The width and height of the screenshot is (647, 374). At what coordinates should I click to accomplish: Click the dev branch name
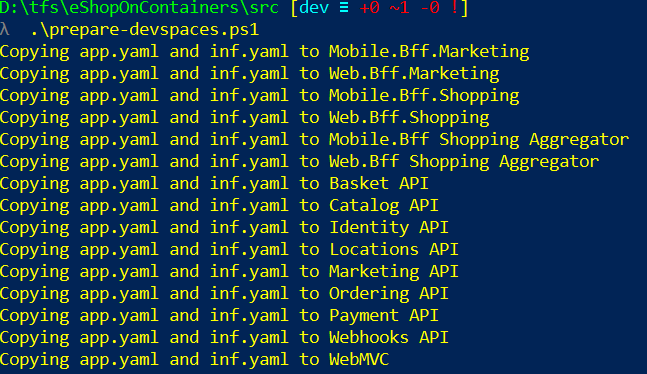pyautogui.click(x=314, y=8)
